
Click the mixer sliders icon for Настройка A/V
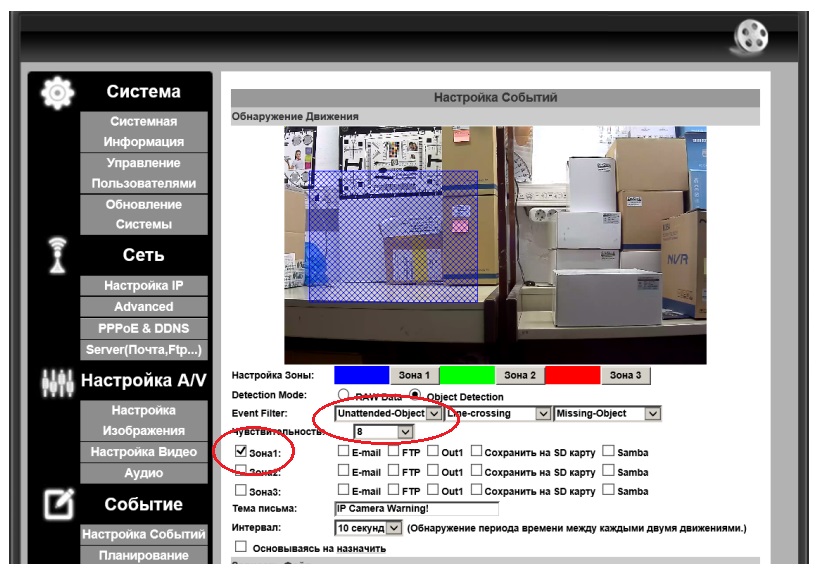coord(57,383)
